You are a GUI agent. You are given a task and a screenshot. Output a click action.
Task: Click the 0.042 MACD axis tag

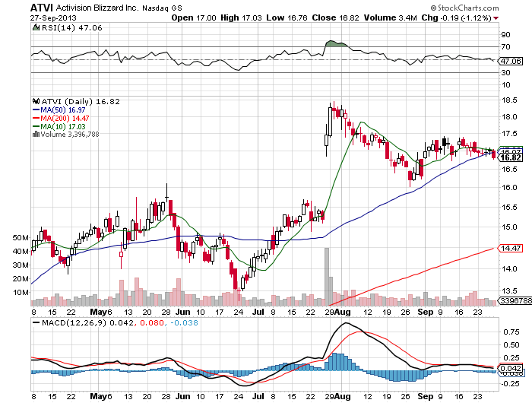[x=510, y=368]
